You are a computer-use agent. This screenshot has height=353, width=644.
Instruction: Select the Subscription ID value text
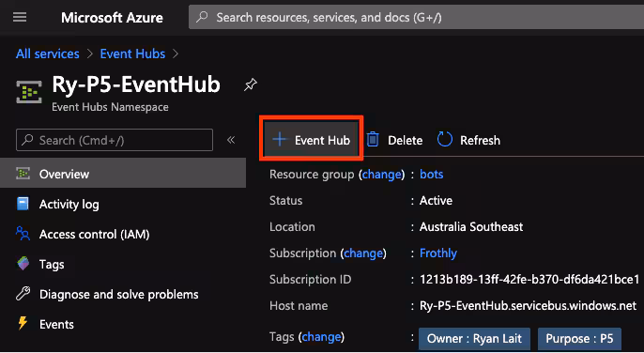click(x=529, y=280)
